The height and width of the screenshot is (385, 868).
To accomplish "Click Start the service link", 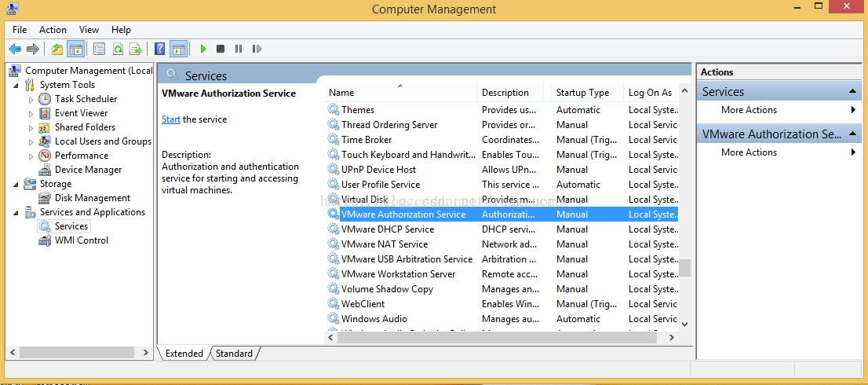I will [170, 119].
